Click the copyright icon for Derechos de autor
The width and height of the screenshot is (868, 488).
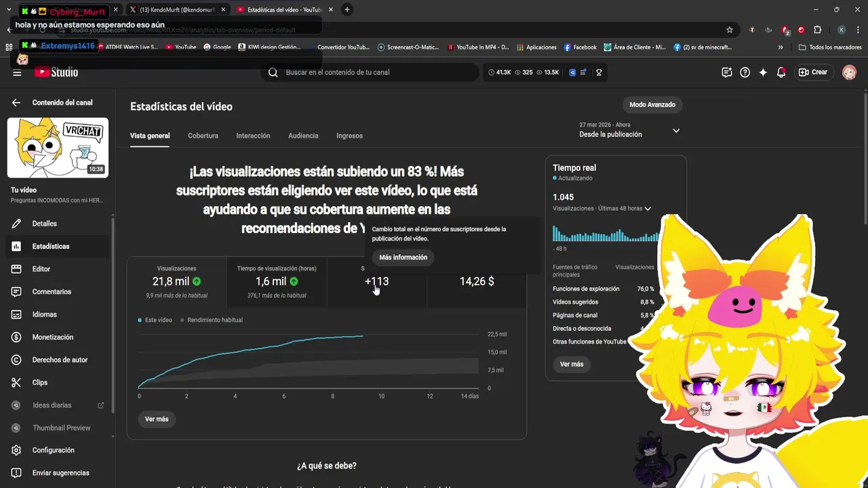point(17,360)
